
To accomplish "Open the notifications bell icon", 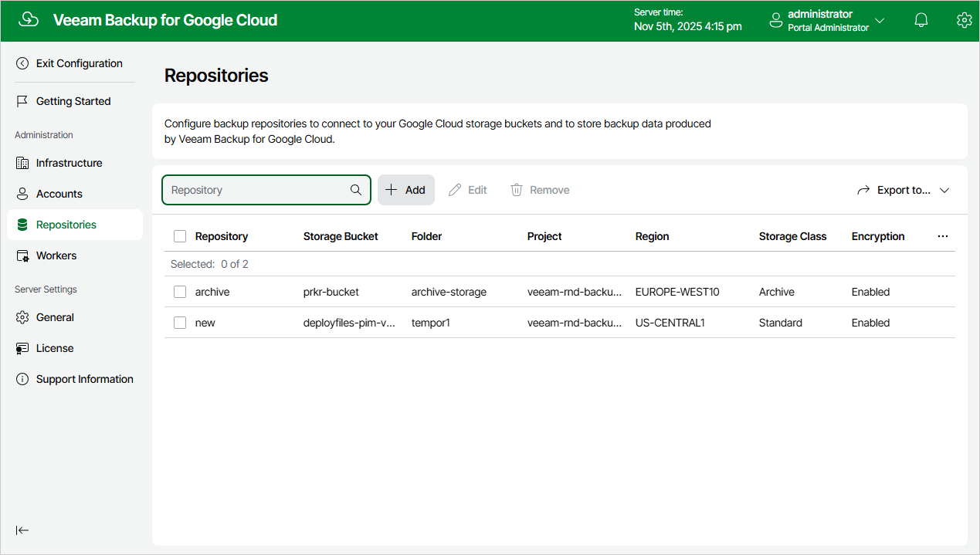I will tap(921, 21).
